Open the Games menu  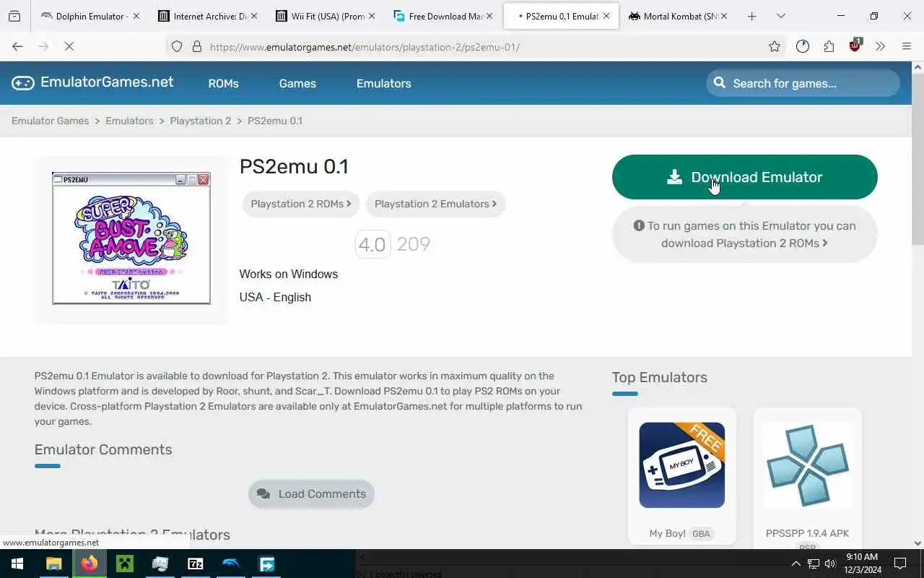297,83
